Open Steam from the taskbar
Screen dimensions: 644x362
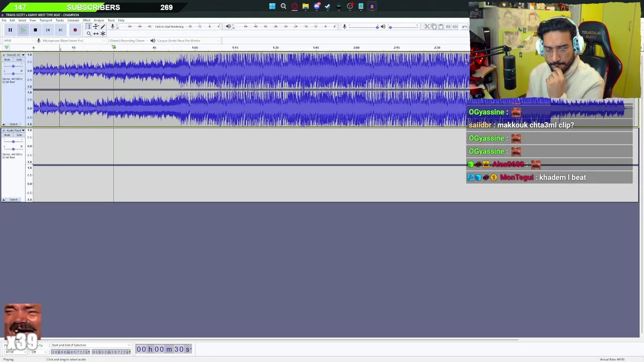pyautogui.click(x=328, y=7)
